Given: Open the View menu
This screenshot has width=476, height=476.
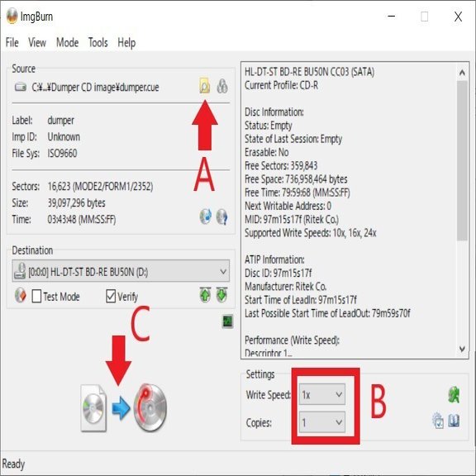Looking at the screenshot, I should (37, 42).
